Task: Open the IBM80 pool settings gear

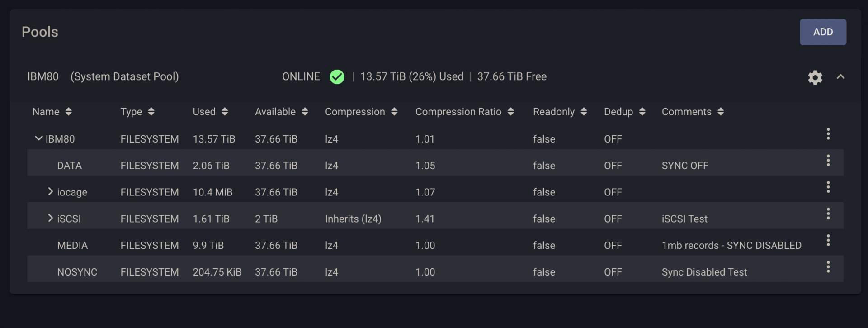Action: tap(815, 77)
